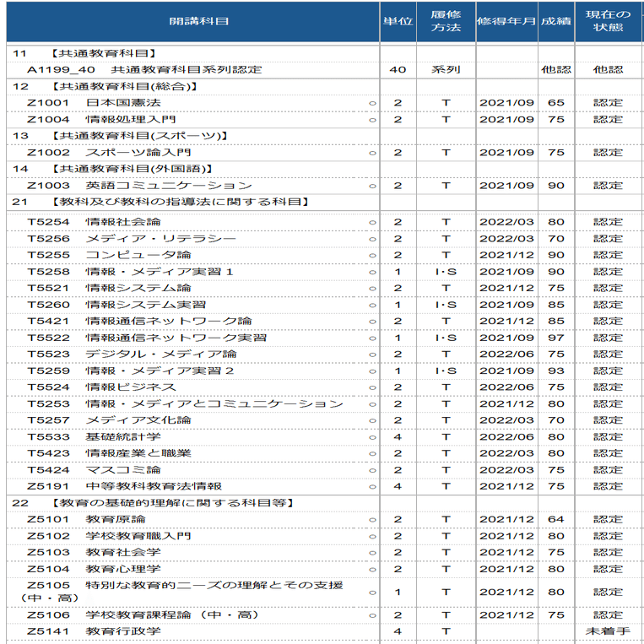This screenshot has height=644, width=644.
Task: Select course Z5101 教育原論
Action: point(86,520)
